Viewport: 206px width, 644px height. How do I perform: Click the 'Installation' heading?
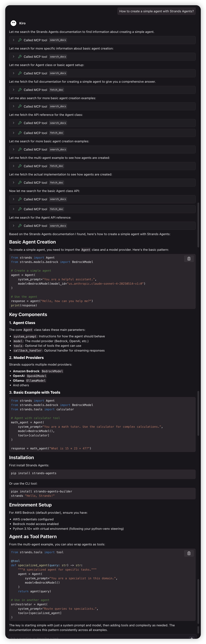(x=21, y=458)
